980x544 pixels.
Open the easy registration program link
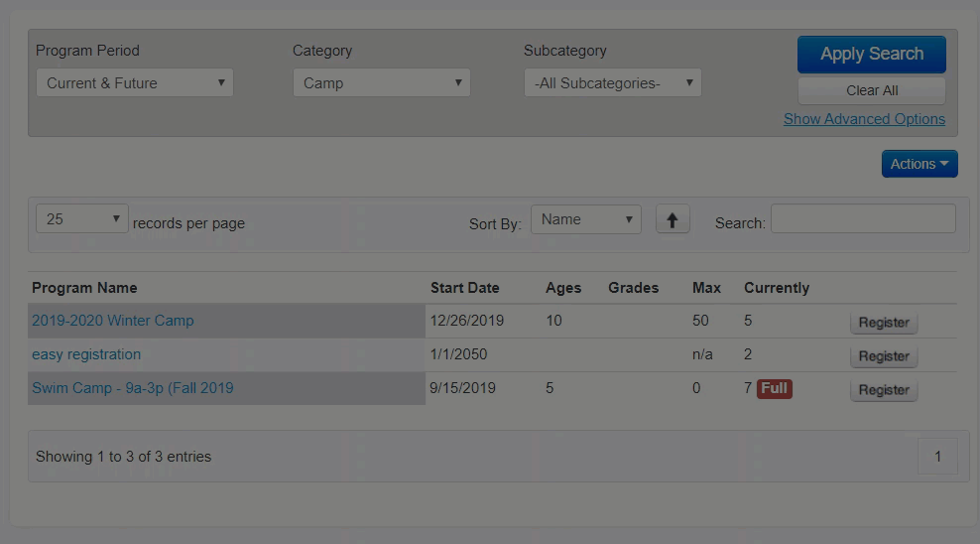click(86, 354)
